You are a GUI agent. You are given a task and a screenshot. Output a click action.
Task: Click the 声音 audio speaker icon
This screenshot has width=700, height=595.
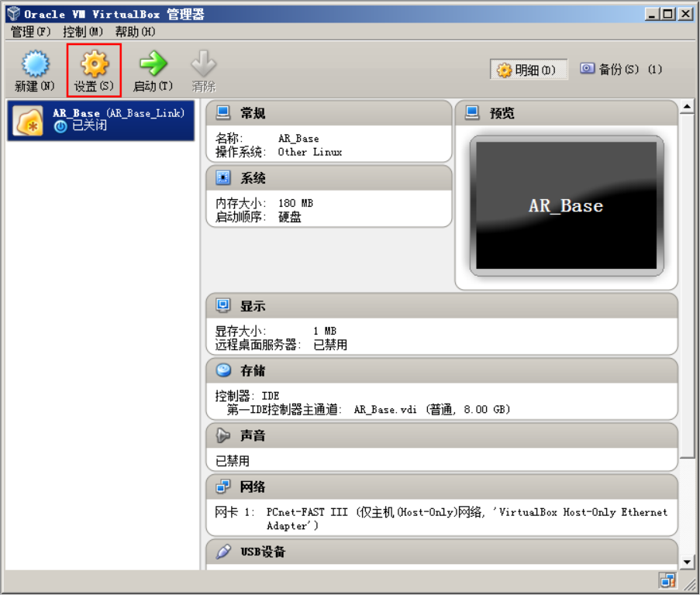(222, 435)
